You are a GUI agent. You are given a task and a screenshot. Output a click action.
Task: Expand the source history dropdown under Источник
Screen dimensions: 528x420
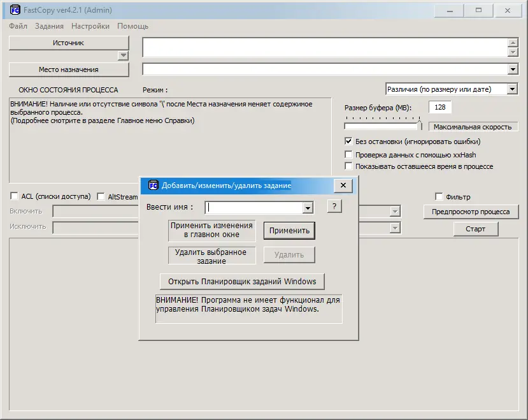(x=124, y=55)
